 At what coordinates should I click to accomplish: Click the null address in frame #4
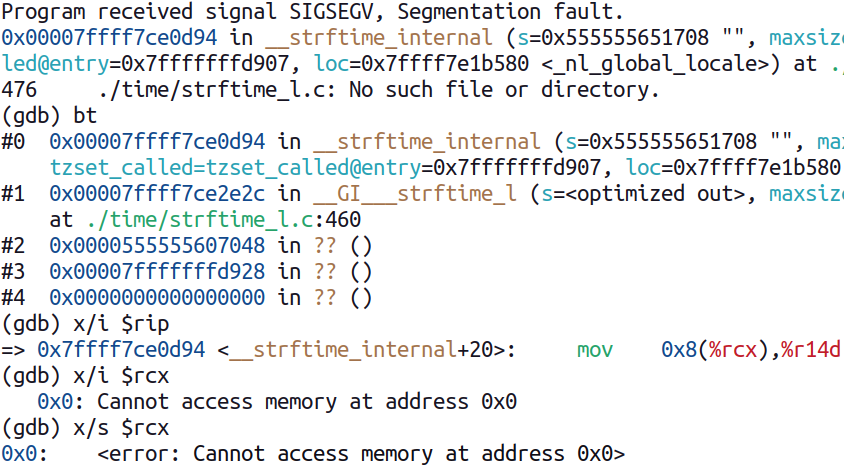[x=157, y=297]
